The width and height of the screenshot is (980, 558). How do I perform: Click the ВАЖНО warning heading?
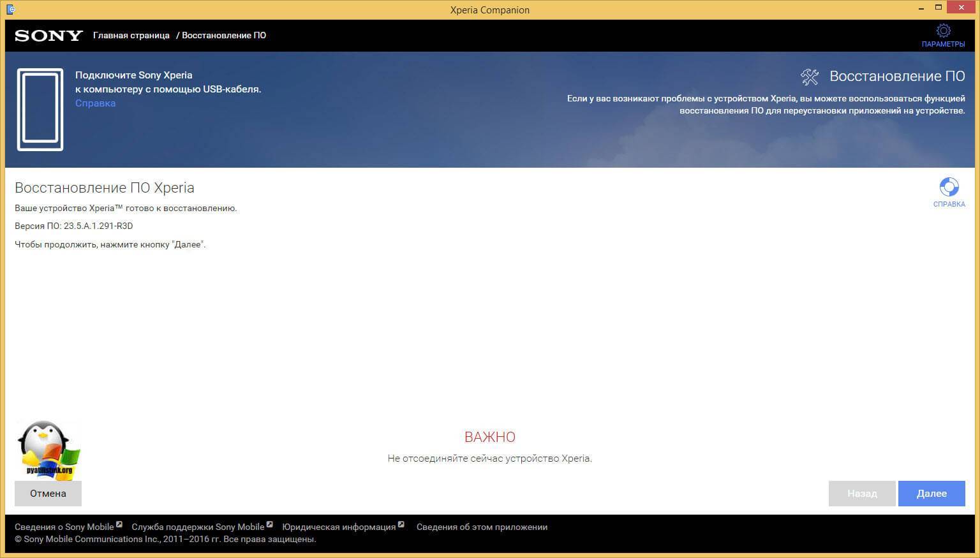click(x=490, y=437)
